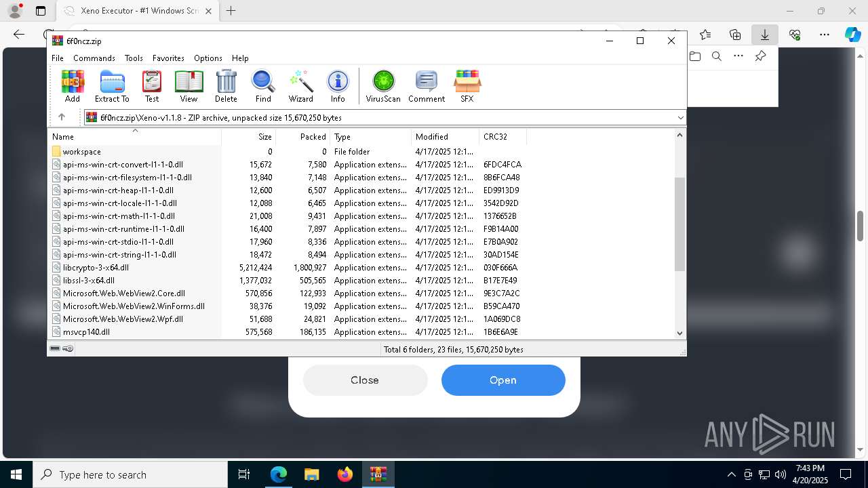Open the Help menu
The width and height of the screenshot is (868, 488).
point(240,58)
